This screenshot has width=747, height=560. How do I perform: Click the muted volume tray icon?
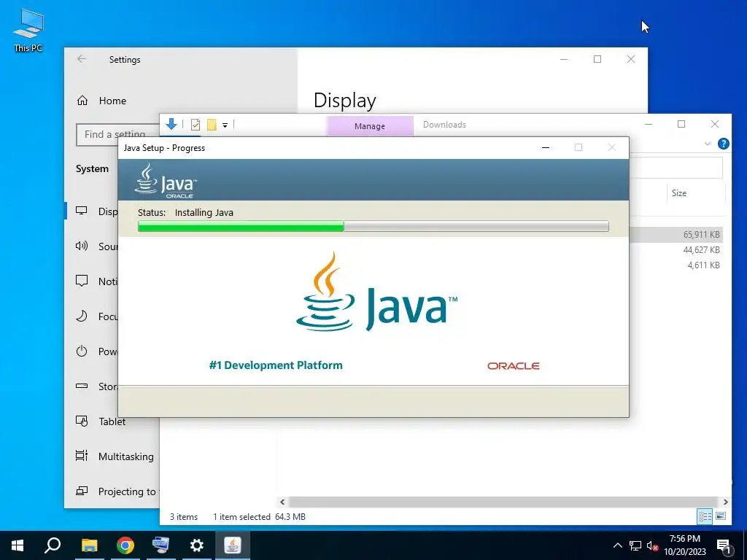[653, 545]
